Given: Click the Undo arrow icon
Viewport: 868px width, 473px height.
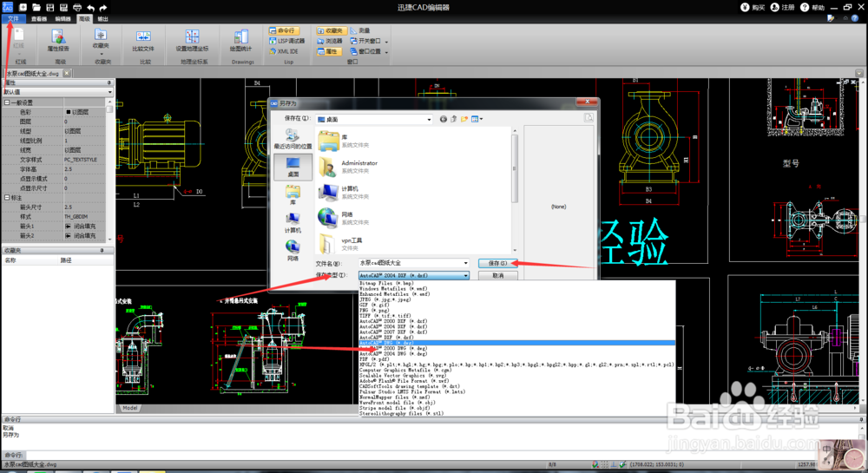Looking at the screenshot, I should [x=91, y=7].
